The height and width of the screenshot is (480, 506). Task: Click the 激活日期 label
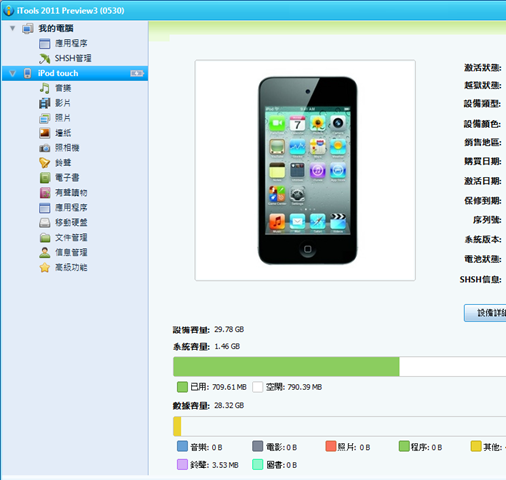(483, 181)
